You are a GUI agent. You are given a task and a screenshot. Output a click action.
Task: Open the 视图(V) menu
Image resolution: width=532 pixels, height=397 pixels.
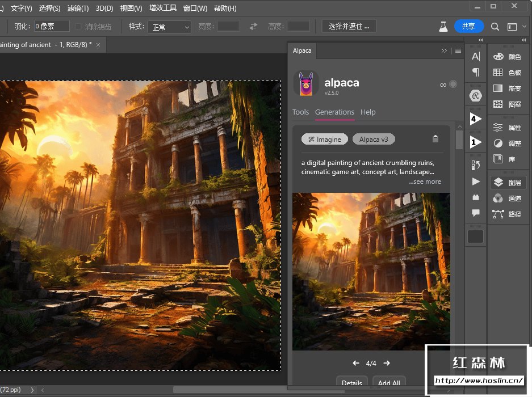point(131,8)
